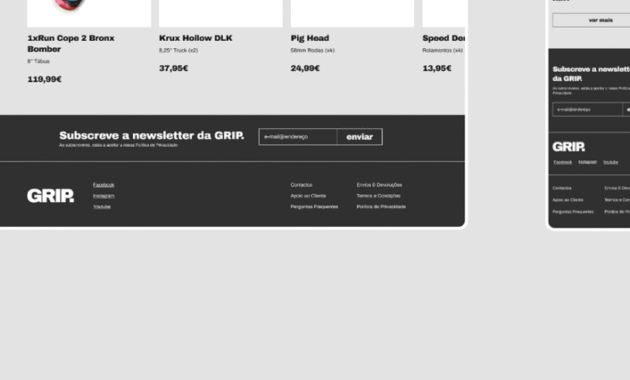Select the 1xRun Cope 2 Bronx Bomber title

tap(71, 43)
